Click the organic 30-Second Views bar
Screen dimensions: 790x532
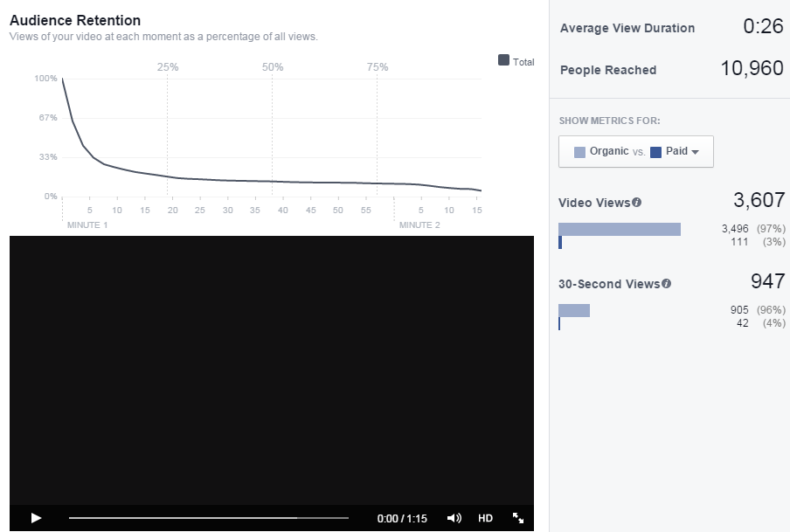[x=574, y=310]
